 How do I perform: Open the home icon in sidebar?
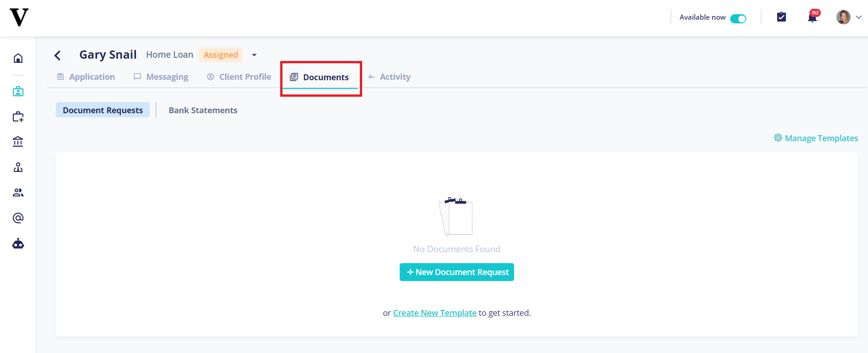pyautogui.click(x=18, y=58)
